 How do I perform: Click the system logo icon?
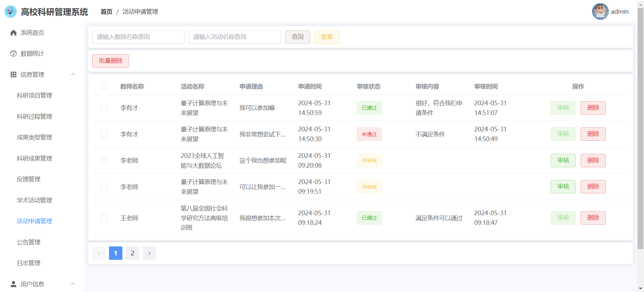point(10,12)
